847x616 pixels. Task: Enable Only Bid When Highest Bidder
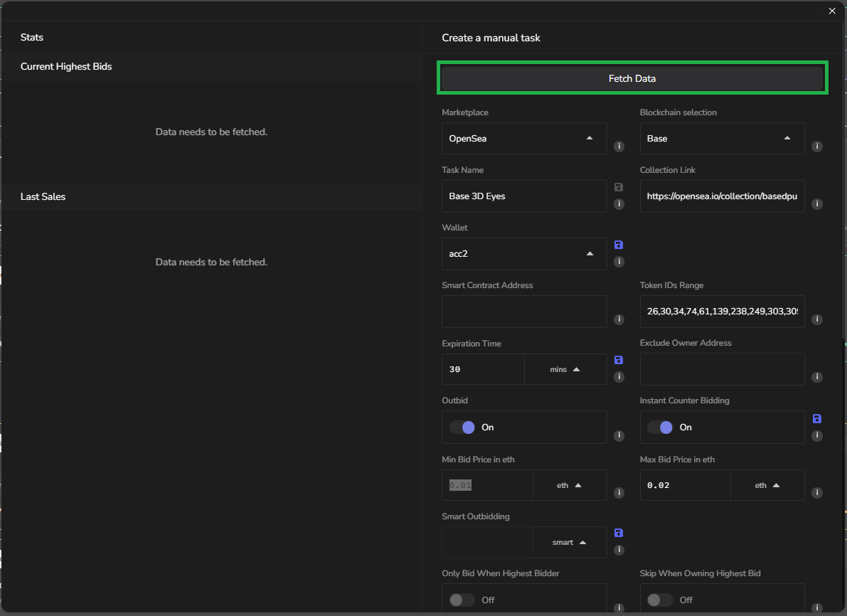[x=462, y=600]
